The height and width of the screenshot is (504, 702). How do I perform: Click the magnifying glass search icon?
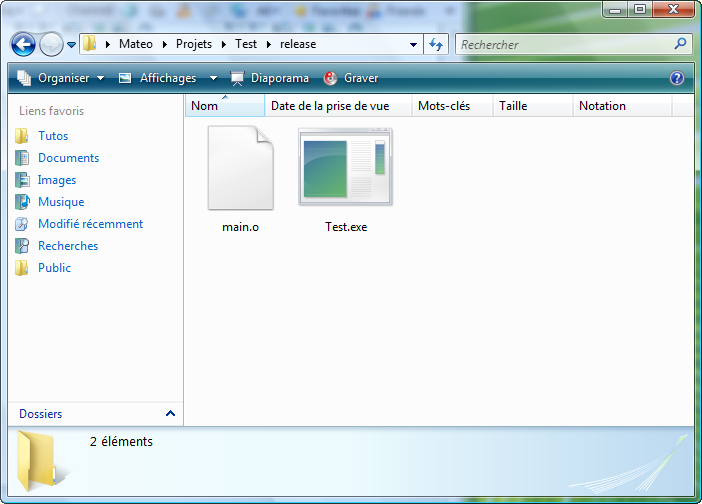[x=681, y=43]
